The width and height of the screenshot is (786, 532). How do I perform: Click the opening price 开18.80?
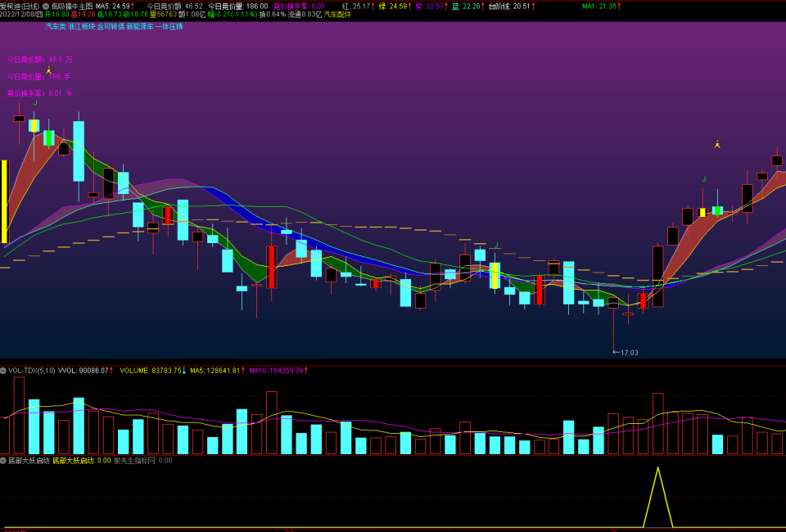coord(56,15)
